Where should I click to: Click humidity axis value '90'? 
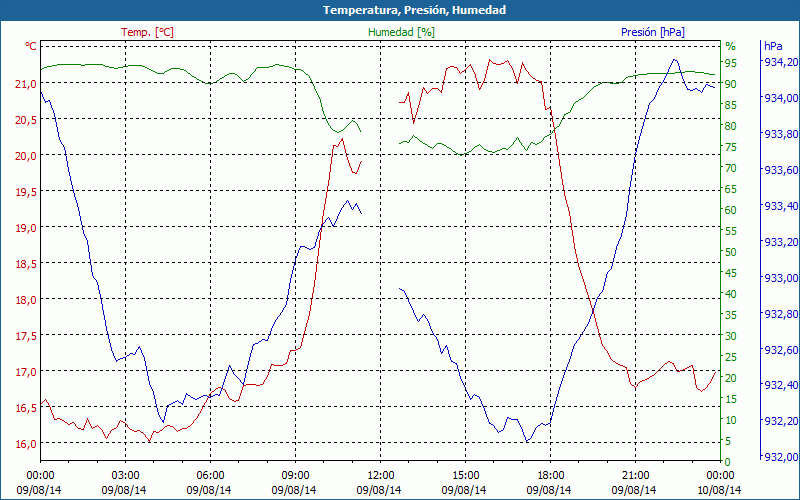click(x=731, y=84)
